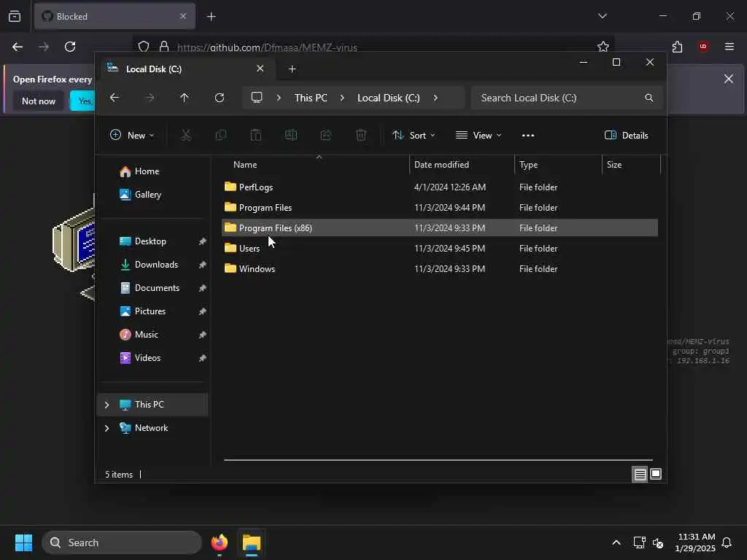
Task: Click This PC in the breadcrumb path
Action: click(311, 98)
